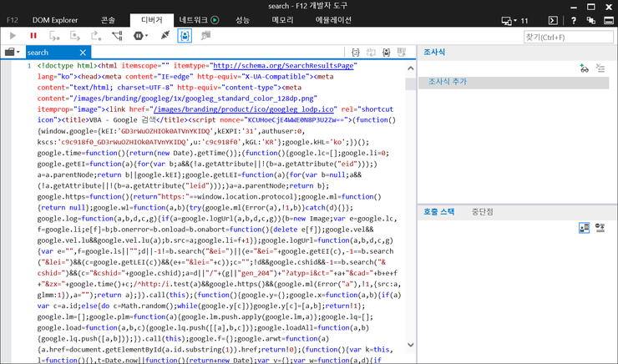This screenshot has width=618, height=364.
Task: Open the file picker folder dropdown
Action: pos(12,52)
